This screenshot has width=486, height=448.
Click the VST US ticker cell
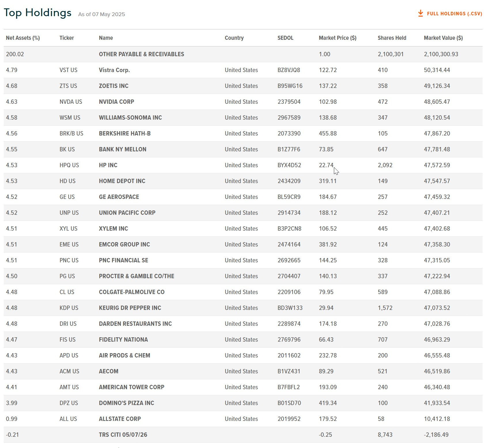[x=68, y=70]
